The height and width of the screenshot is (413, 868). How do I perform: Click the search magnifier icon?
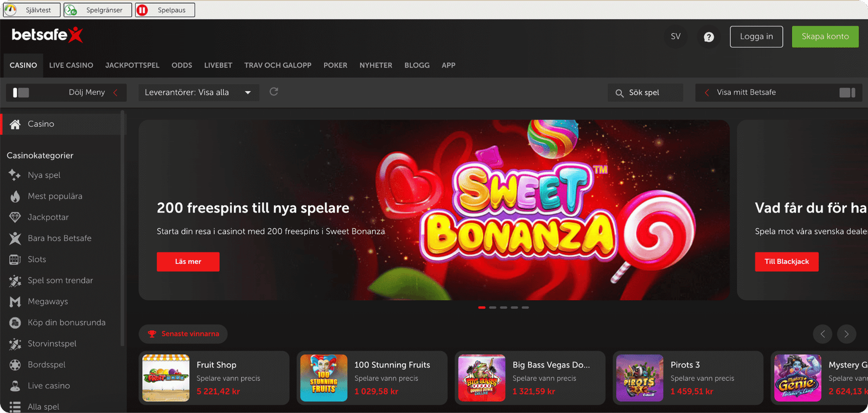point(619,93)
